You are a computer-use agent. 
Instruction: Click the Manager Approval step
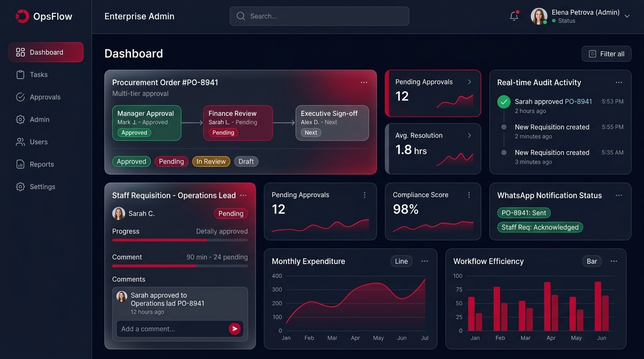coord(146,123)
